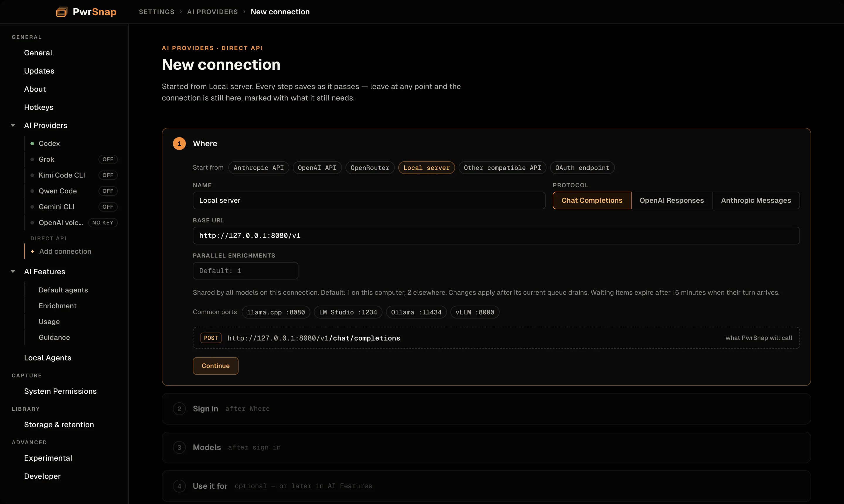This screenshot has width=844, height=504.
Task: Choose Other compatible API preset
Action: click(x=502, y=168)
